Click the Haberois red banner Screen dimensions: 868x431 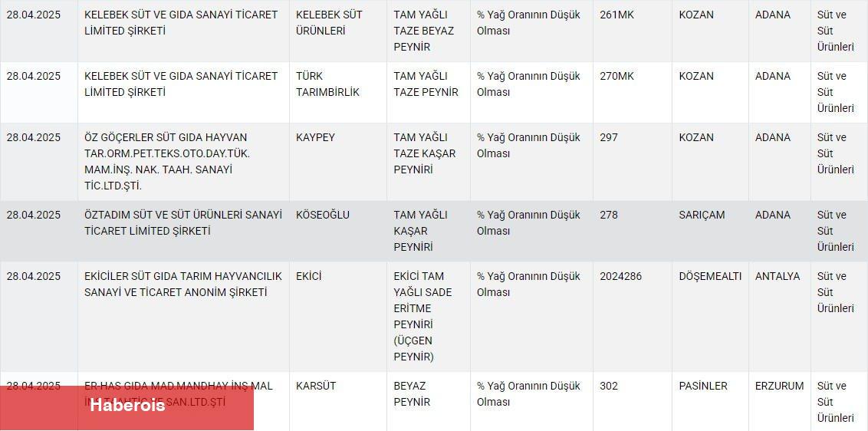click(x=127, y=406)
